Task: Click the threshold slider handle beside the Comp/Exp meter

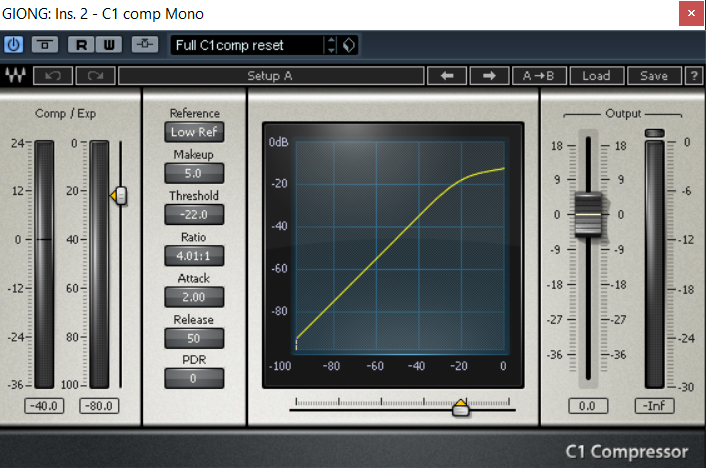Action: pyautogui.click(x=119, y=196)
